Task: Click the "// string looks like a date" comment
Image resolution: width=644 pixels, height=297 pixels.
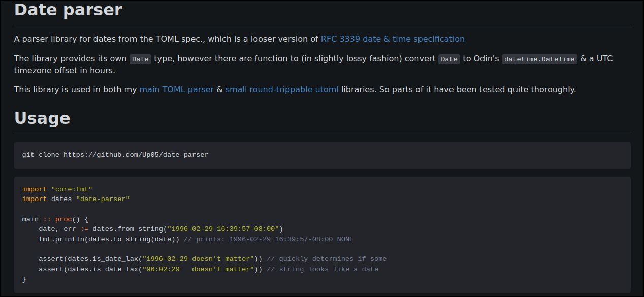Action: (322, 269)
